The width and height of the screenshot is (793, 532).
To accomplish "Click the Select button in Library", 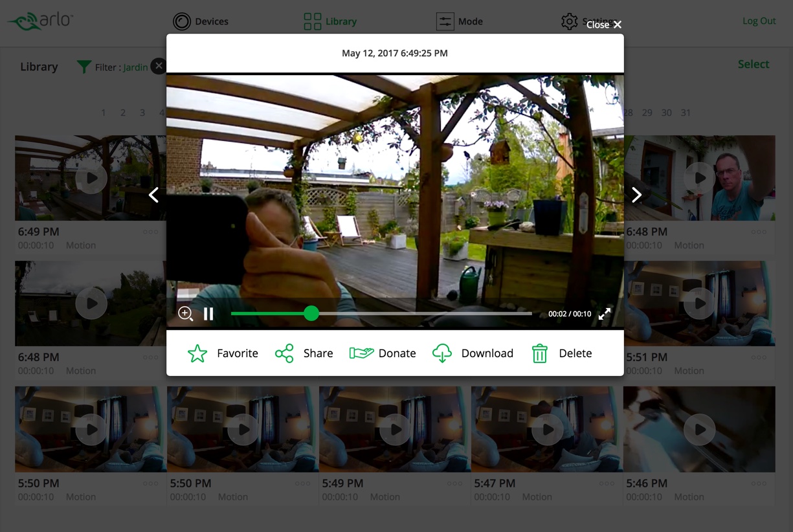I will click(753, 64).
